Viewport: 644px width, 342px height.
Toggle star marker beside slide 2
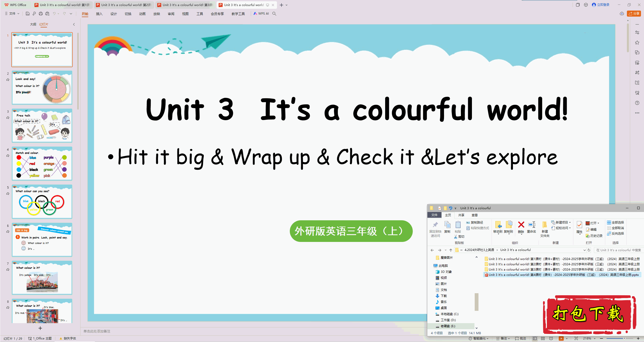pyautogui.click(x=8, y=80)
